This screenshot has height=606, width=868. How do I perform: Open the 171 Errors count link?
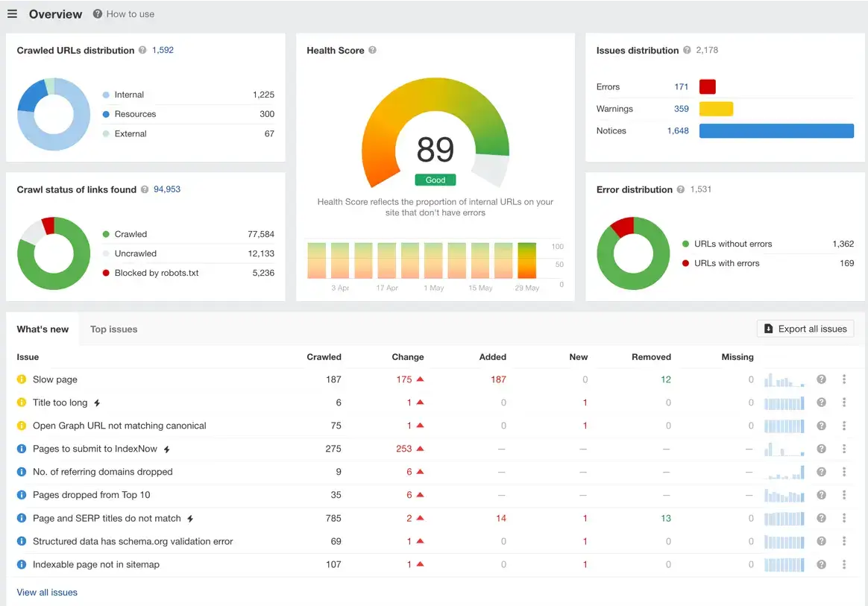coord(681,86)
